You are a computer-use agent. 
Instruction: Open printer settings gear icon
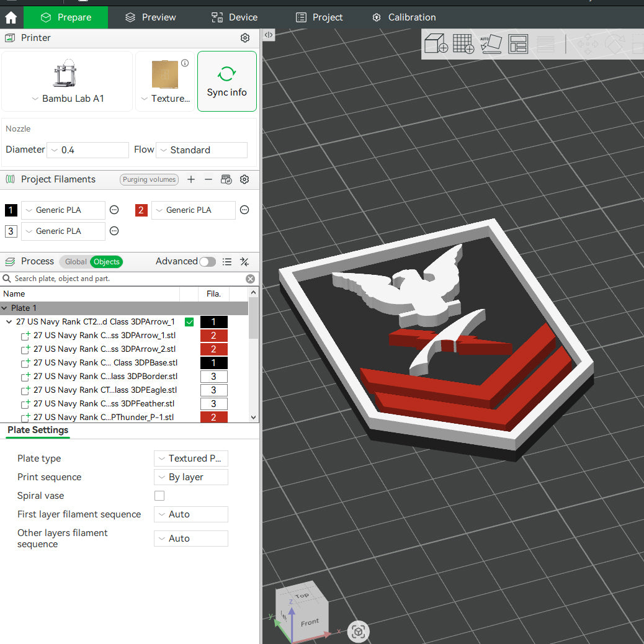(245, 38)
